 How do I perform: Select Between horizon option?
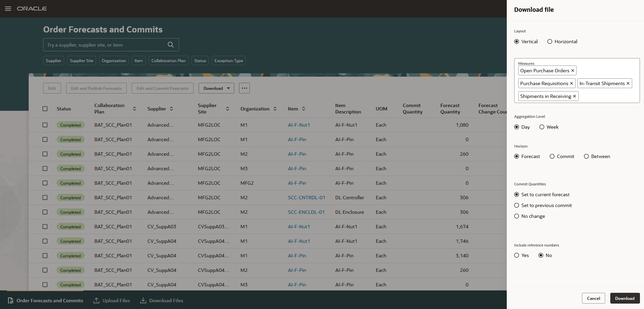click(x=586, y=156)
